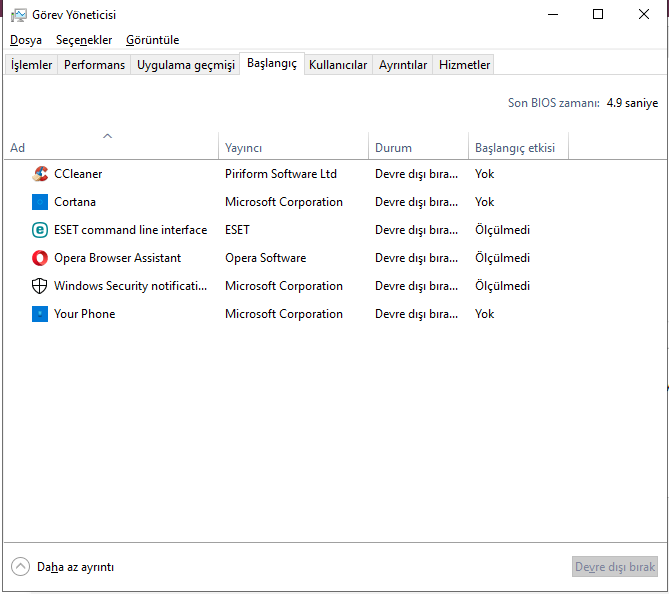Switch to the İşlemler tab

click(31, 65)
